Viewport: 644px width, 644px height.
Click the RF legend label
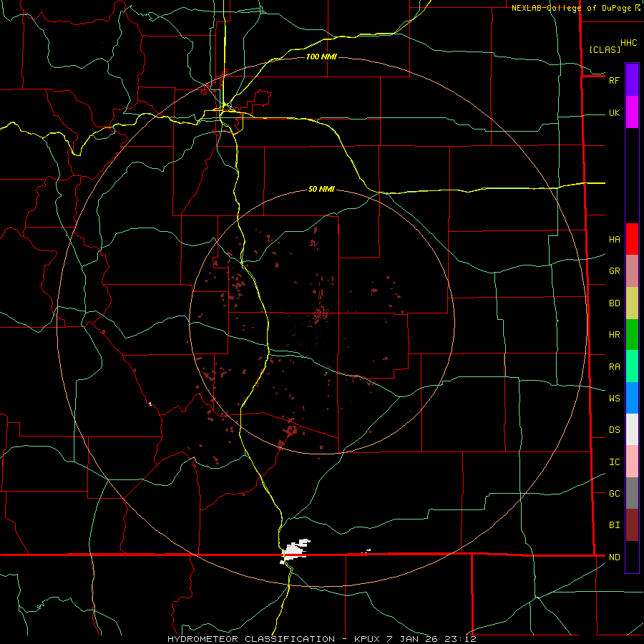(x=615, y=80)
